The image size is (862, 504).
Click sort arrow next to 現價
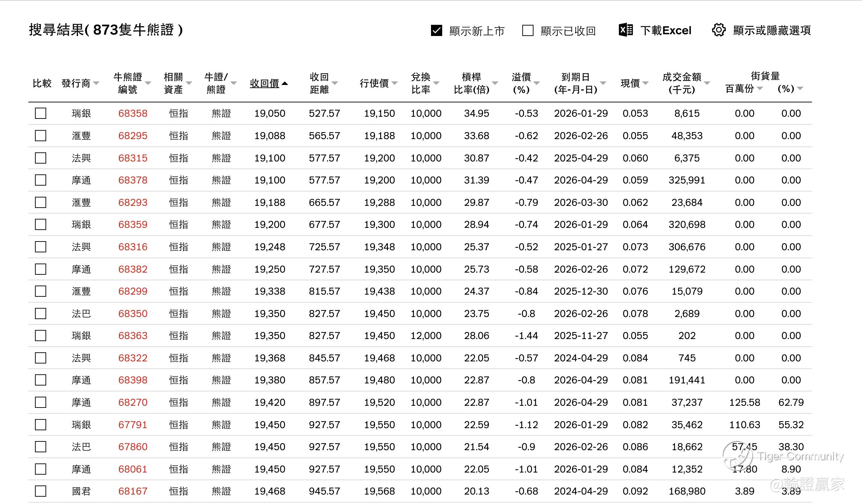[645, 83]
